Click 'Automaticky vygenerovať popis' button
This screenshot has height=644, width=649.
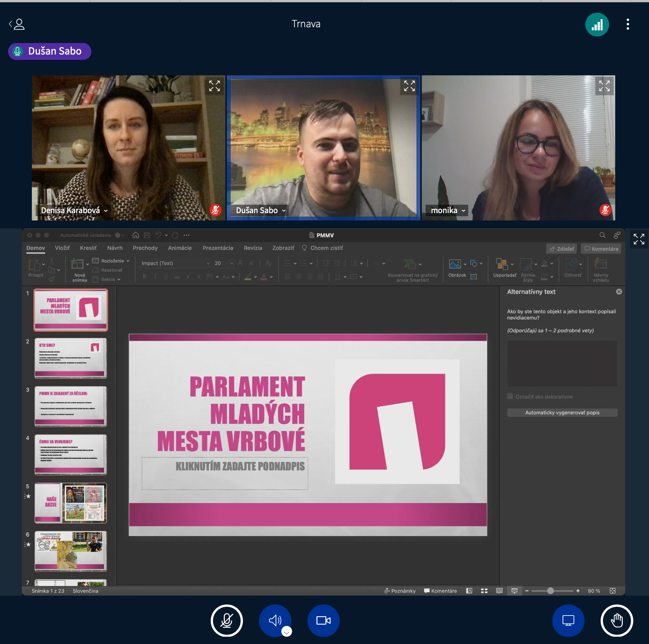[x=562, y=412]
